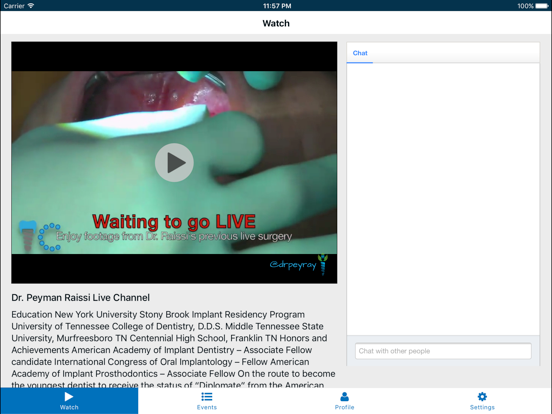The width and height of the screenshot is (552, 414).
Task: Tap the Watch header title
Action: click(276, 23)
